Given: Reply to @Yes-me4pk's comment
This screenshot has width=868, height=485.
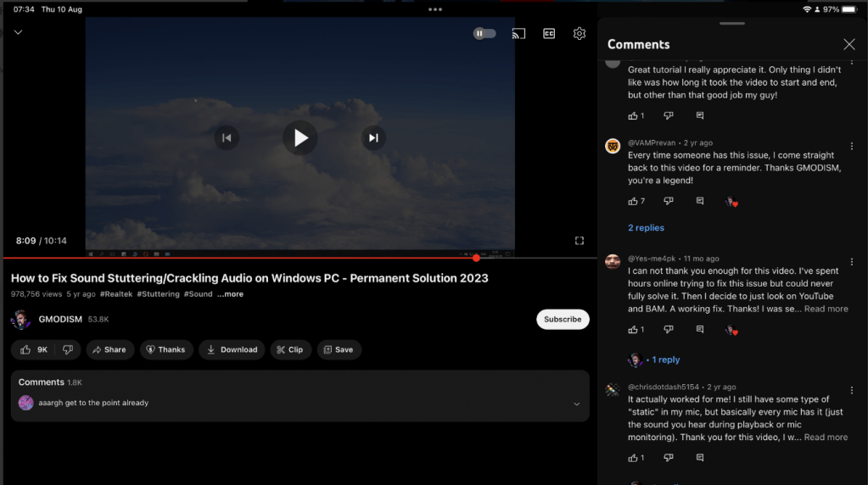Looking at the screenshot, I should click(700, 329).
